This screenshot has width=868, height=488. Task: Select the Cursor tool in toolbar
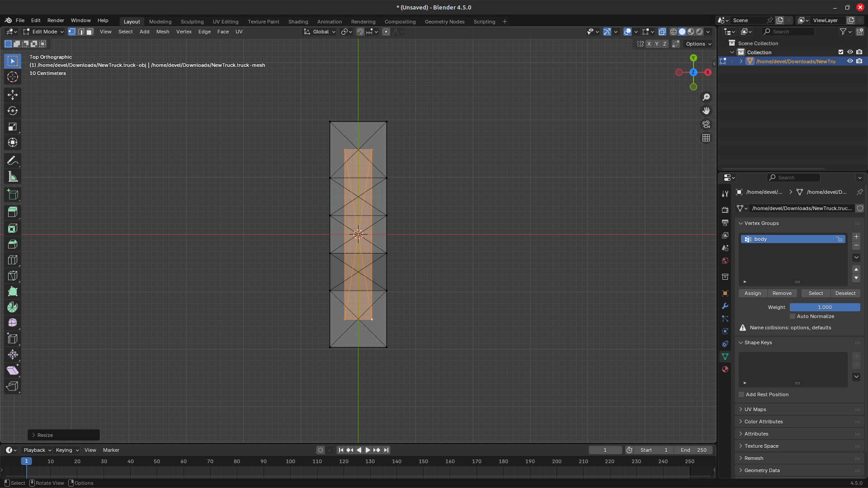coord(13,77)
